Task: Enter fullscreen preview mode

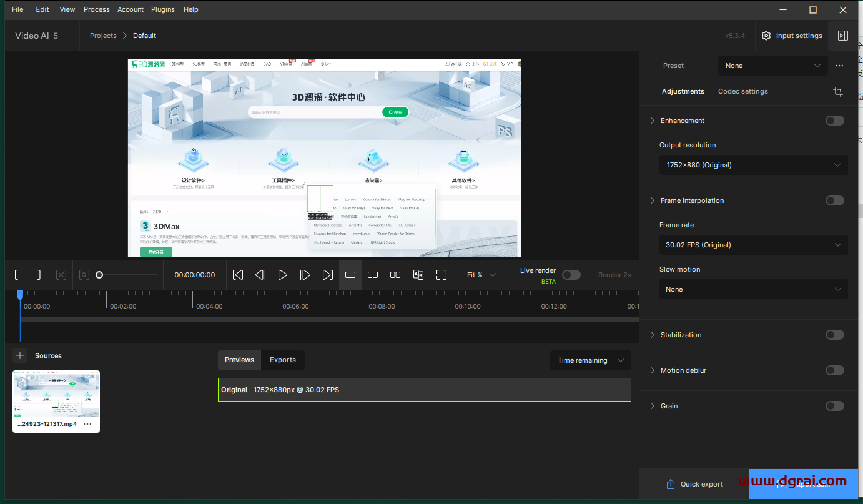Action: coord(441,275)
